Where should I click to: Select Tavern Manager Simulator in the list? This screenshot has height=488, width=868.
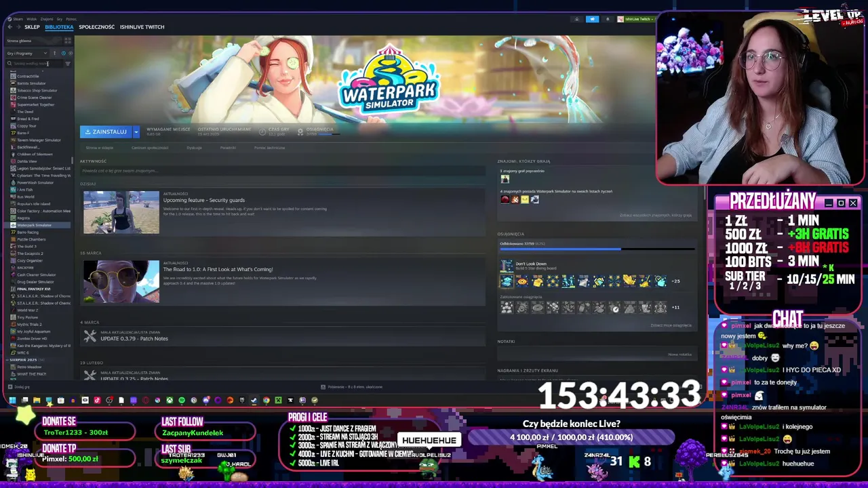pos(39,140)
